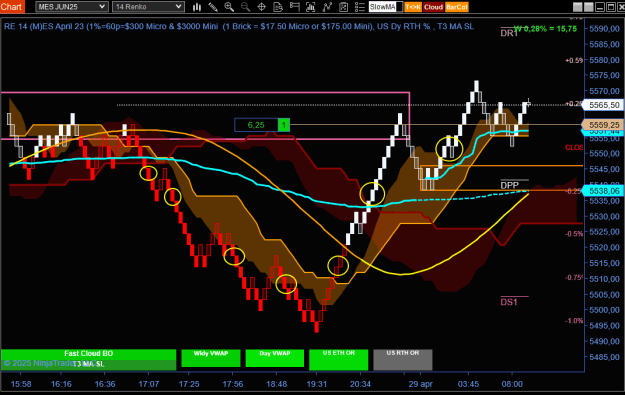The height and width of the screenshot is (395, 625).
Task: Click the clipboard-style toolbar icon
Action: [x=343, y=7]
